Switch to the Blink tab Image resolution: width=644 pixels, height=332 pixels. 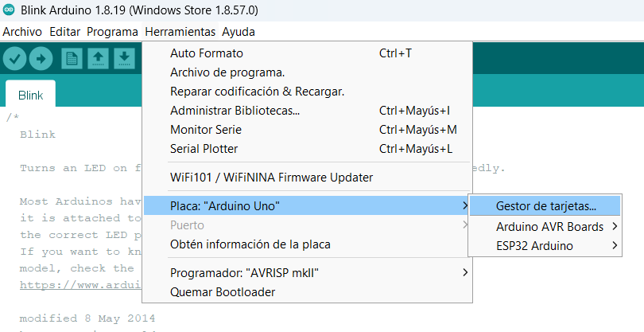click(x=30, y=95)
